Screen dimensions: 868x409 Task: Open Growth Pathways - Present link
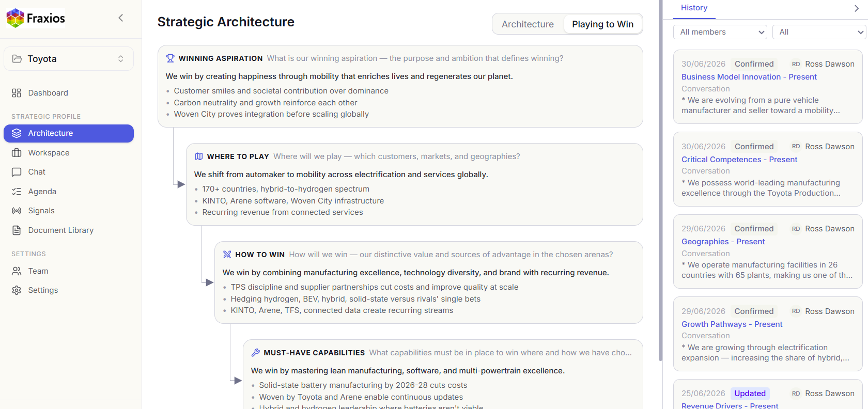[x=732, y=324]
